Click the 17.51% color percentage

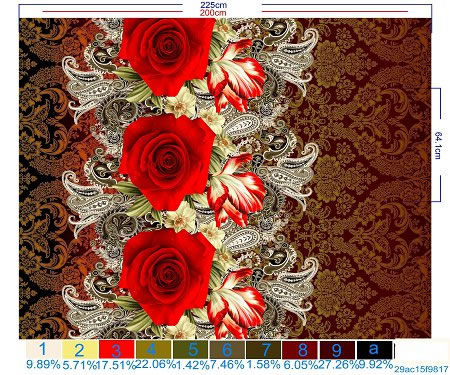[x=117, y=365]
